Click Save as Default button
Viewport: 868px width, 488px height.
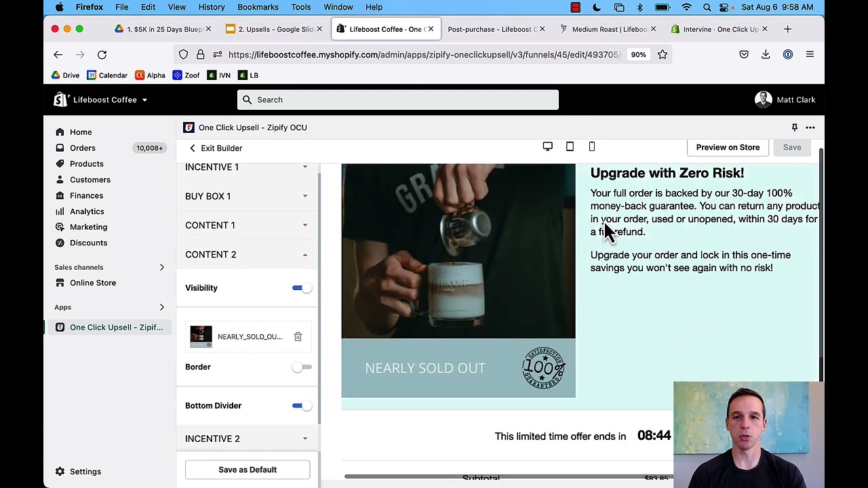click(248, 470)
